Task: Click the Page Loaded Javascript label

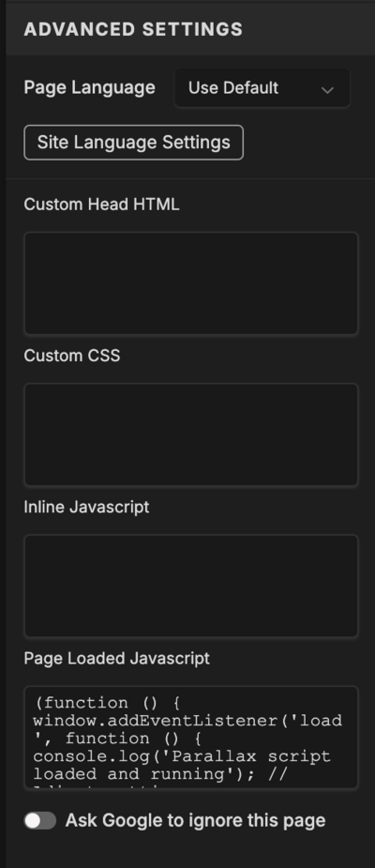Action: point(116,658)
